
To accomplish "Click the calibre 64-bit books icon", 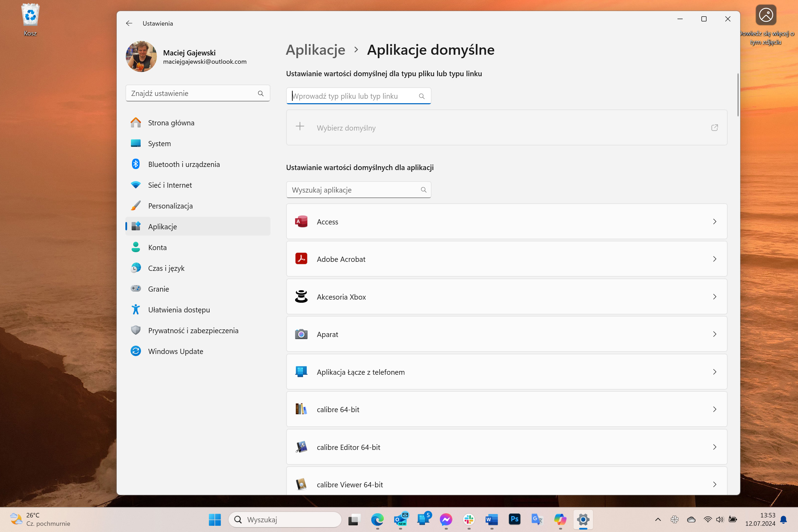I will tap(301, 409).
